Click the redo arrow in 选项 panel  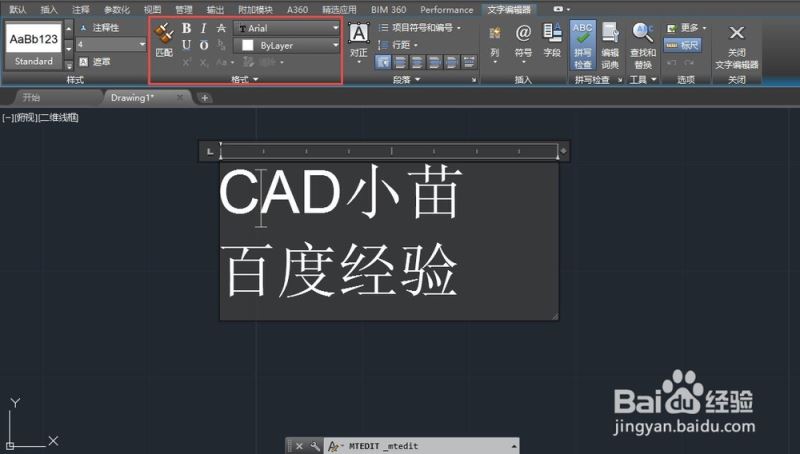click(689, 62)
